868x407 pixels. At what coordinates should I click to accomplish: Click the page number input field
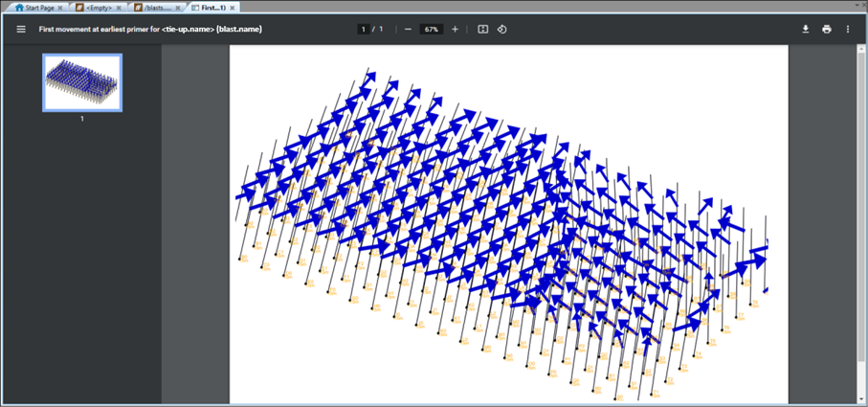click(x=363, y=30)
